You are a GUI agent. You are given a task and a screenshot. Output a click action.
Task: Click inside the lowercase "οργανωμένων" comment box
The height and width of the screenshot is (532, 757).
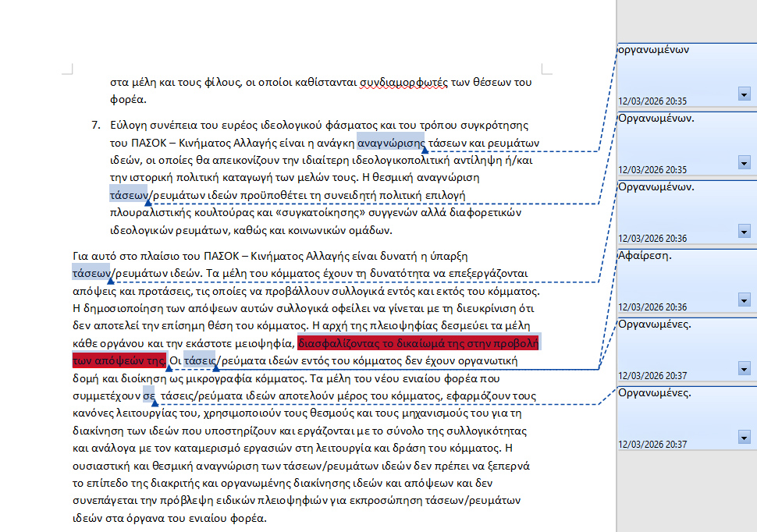tap(654, 49)
